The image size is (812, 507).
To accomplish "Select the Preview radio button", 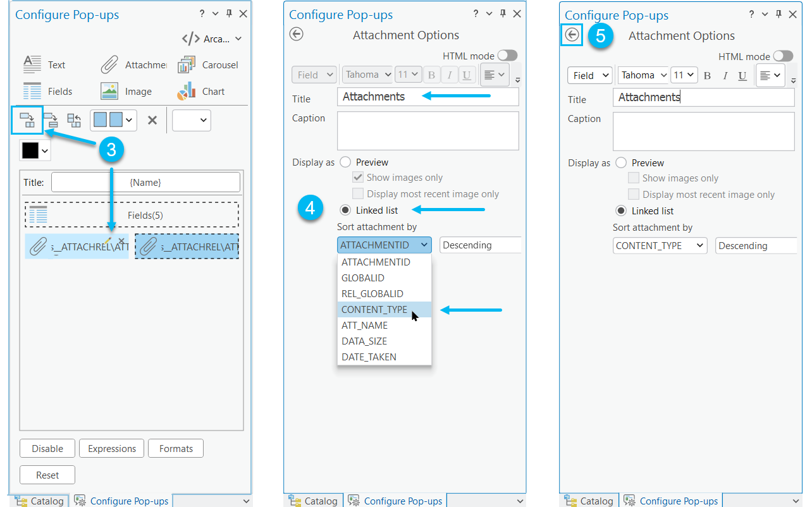I will (x=345, y=162).
